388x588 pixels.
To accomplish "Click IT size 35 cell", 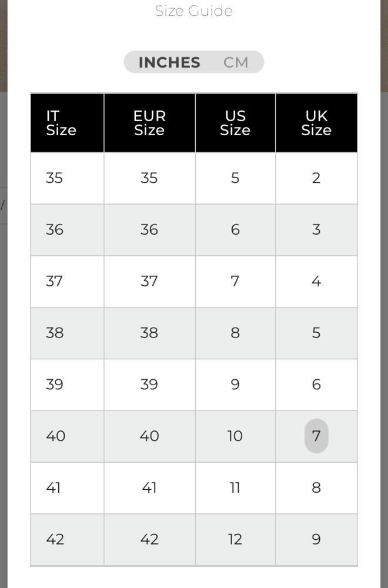I will (67, 178).
